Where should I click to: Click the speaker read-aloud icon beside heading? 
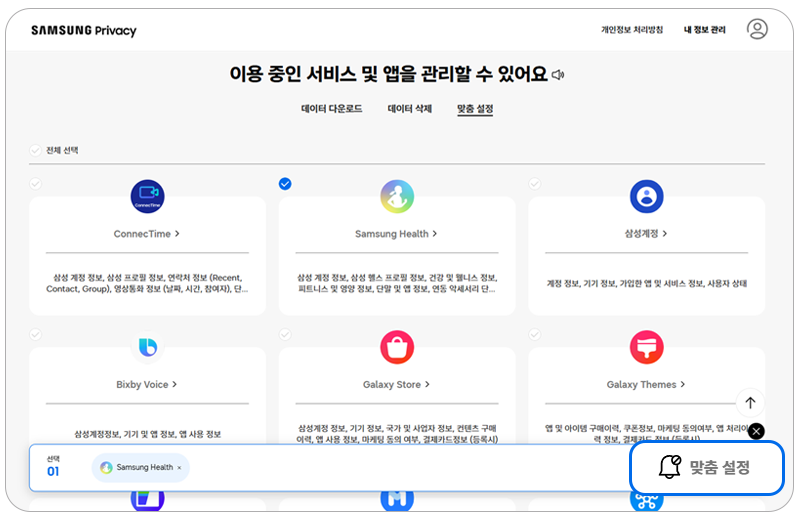[x=558, y=75]
